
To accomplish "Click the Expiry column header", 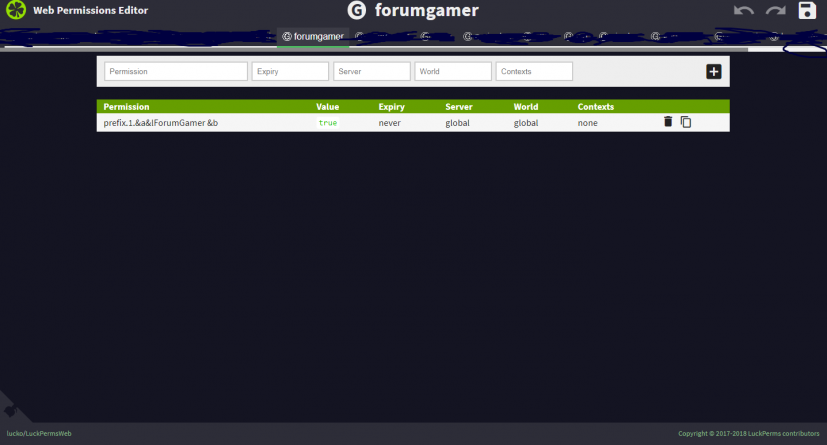I will [x=391, y=107].
